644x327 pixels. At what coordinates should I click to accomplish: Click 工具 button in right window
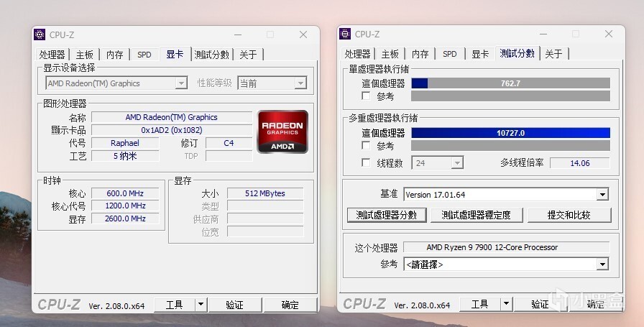click(480, 304)
